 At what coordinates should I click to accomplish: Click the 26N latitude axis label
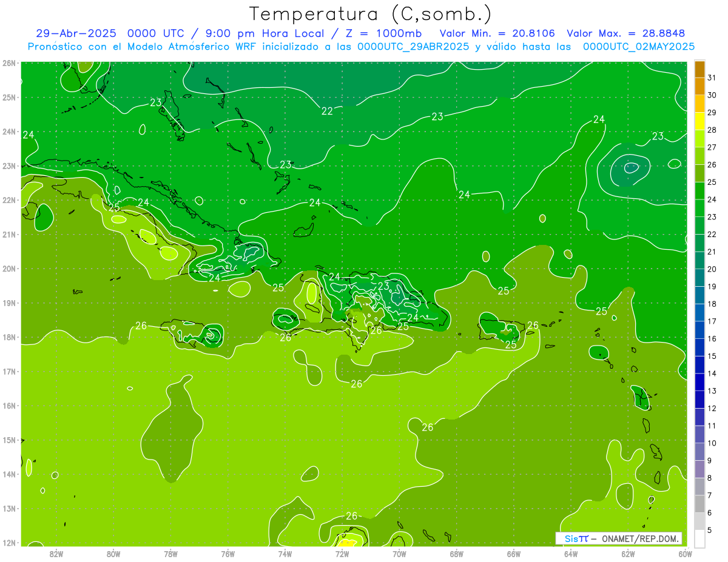pyautogui.click(x=9, y=63)
